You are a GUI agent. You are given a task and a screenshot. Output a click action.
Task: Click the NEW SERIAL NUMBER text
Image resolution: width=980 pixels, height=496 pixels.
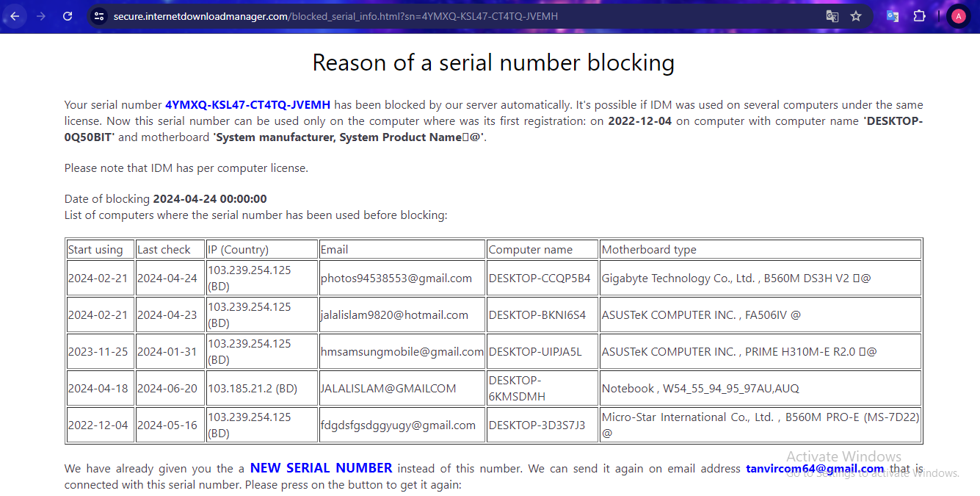[321, 468]
